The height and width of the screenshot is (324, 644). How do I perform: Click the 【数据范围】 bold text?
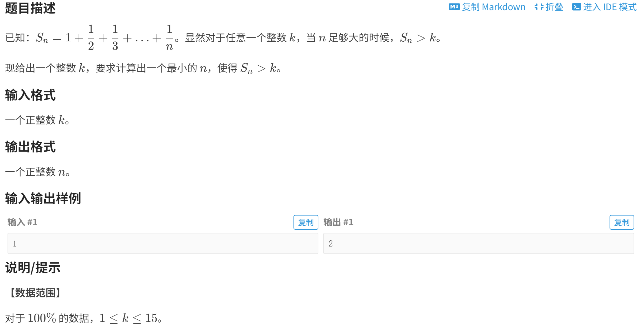point(35,293)
